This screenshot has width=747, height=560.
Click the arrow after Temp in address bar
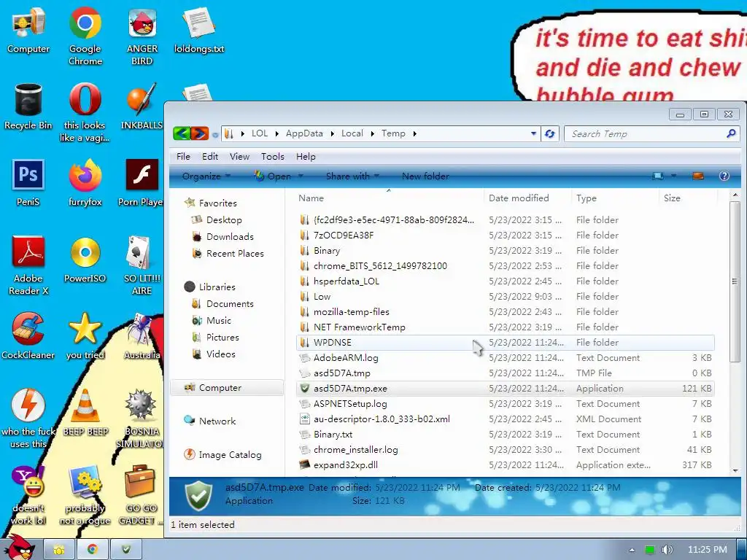pyautogui.click(x=414, y=134)
